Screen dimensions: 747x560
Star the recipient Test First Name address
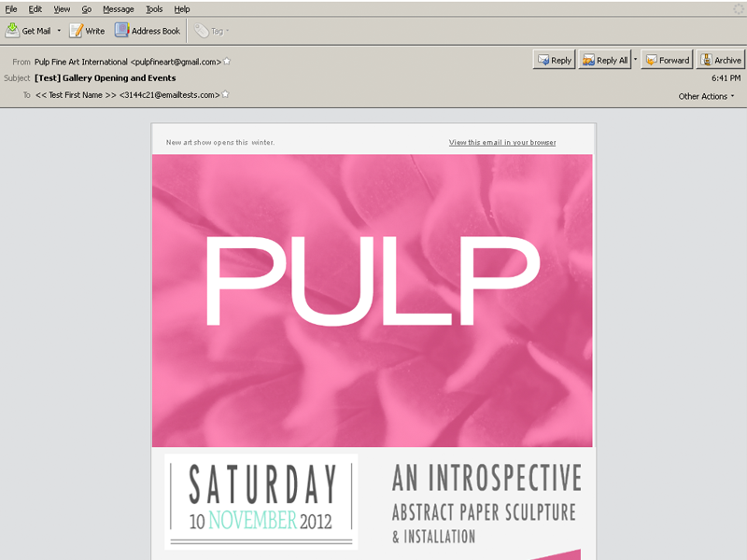pyautogui.click(x=225, y=94)
